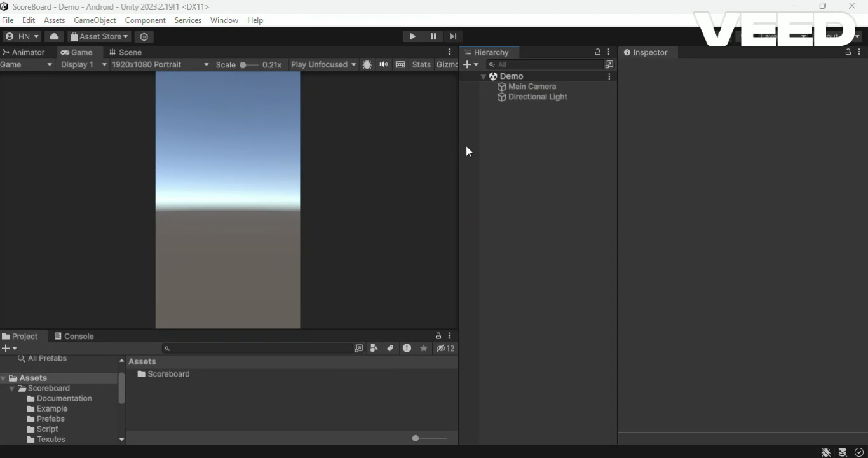Select the Prefabs folder
The height and width of the screenshot is (458, 868).
pos(46,419)
